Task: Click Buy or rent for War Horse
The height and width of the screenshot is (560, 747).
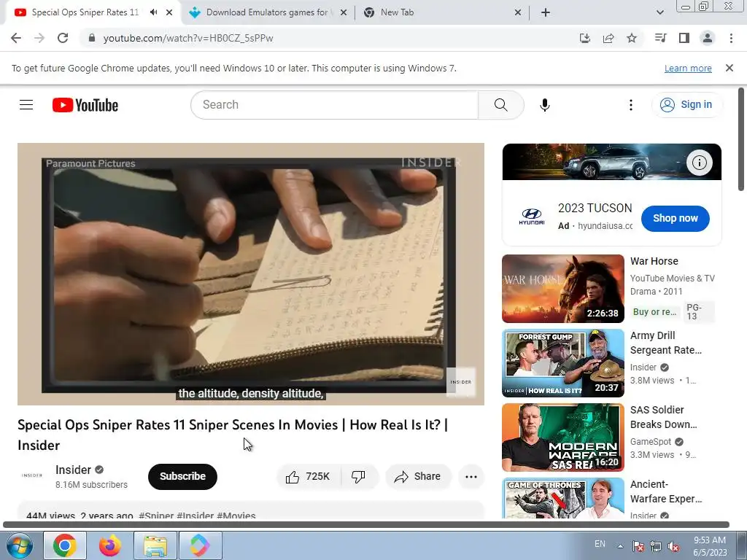Action: coord(654,312)
